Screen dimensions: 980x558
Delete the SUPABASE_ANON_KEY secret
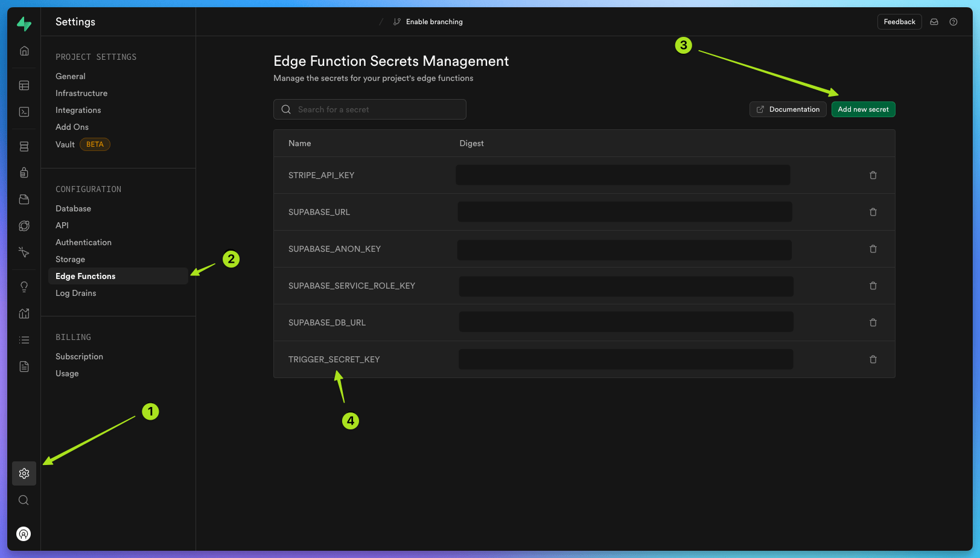click(873, 249)
